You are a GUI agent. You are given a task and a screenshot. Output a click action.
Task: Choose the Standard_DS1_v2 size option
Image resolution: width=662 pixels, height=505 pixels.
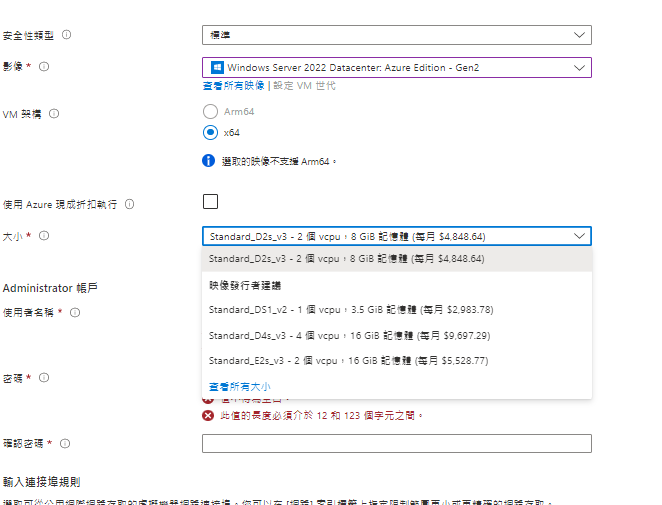tap(397, 310)
